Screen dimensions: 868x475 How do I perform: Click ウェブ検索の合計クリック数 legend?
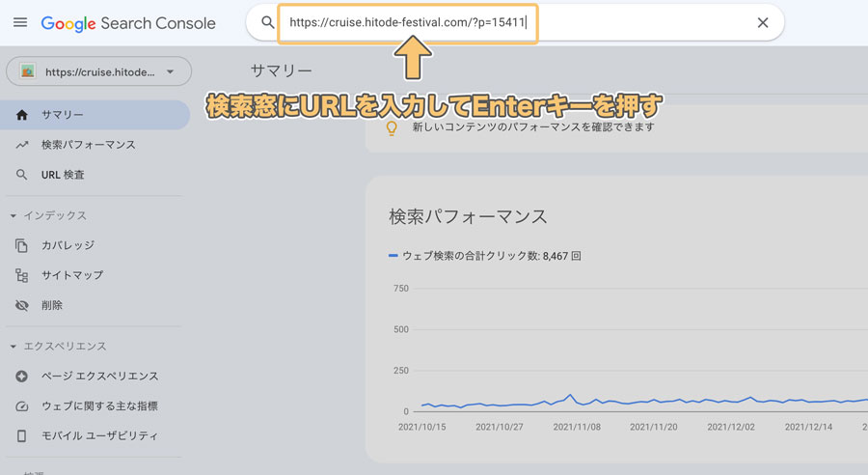click(x=485, y=256)
